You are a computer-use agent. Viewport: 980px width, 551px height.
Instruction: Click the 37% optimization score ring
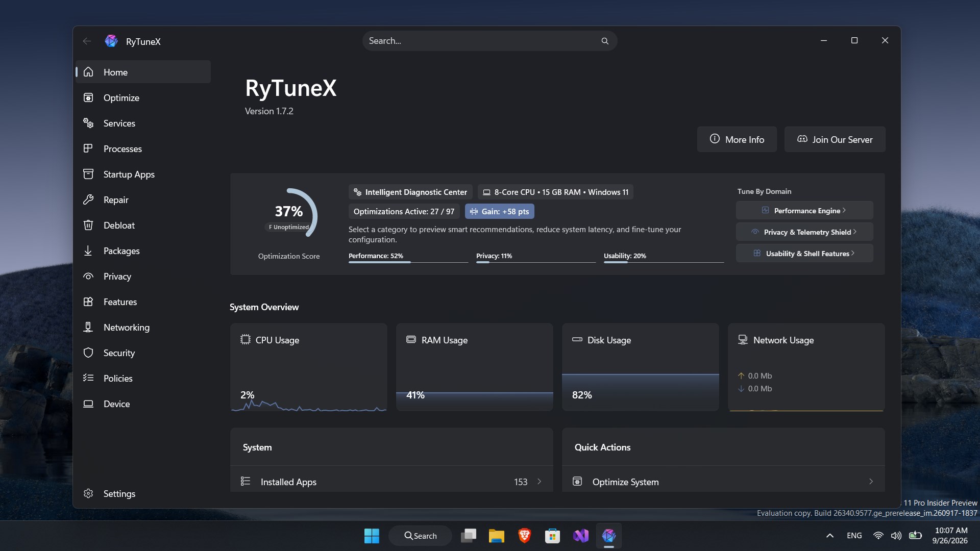pyautogui.click(x=289, y=213)
